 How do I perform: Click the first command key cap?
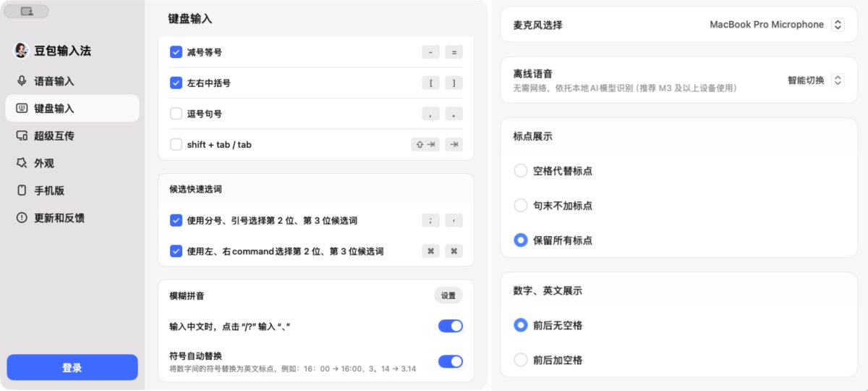430,251
